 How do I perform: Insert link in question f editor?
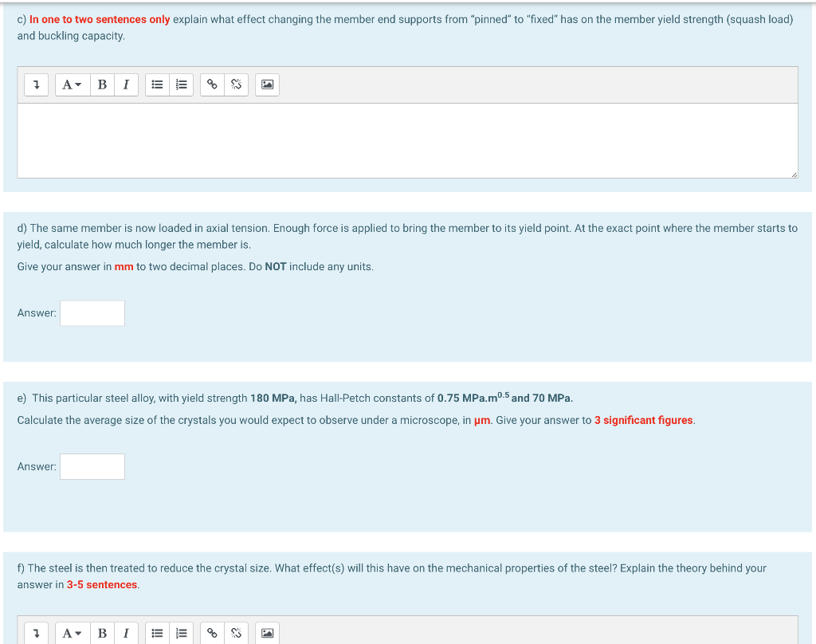[212, 633]
